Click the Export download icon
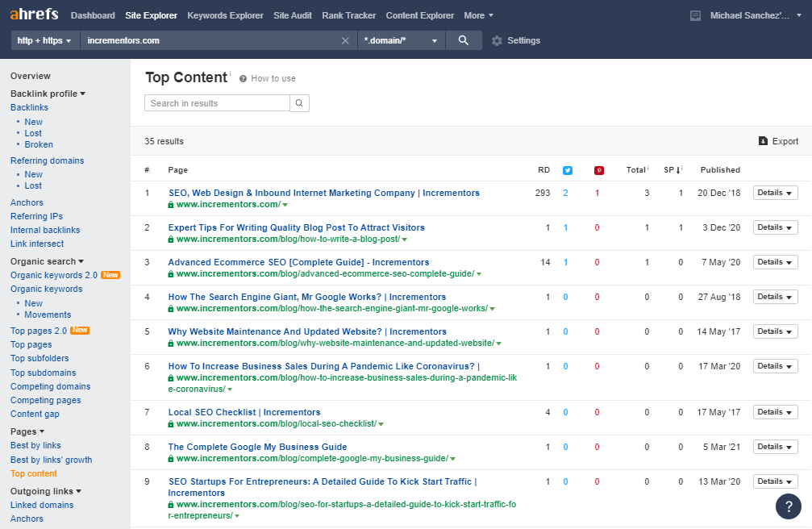Screen dimensions: 812x529 point(763,141)
